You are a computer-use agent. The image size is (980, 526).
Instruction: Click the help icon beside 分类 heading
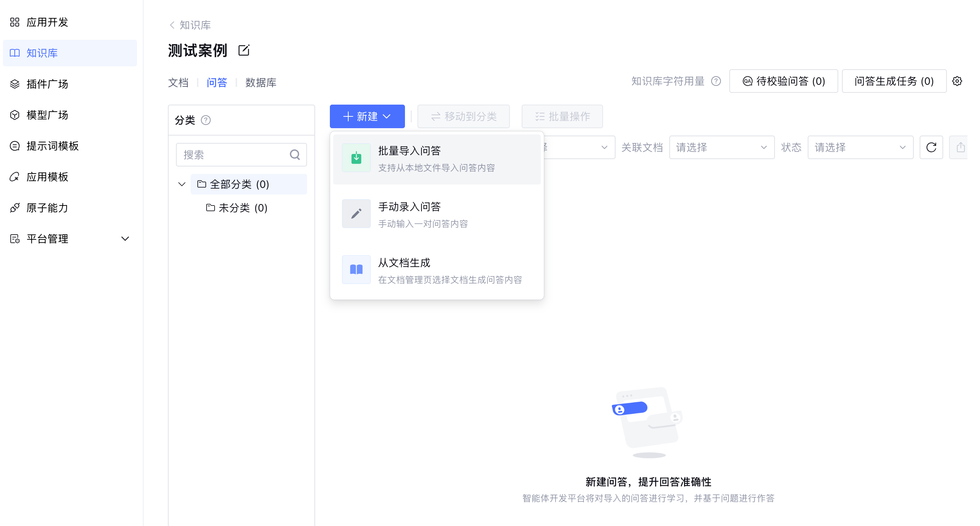coord(206,120)
